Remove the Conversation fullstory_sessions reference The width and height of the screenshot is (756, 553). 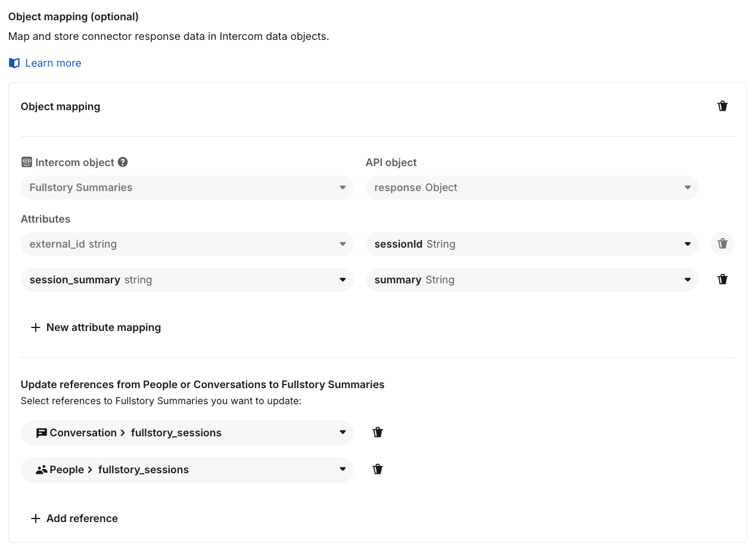click(377, 433)
